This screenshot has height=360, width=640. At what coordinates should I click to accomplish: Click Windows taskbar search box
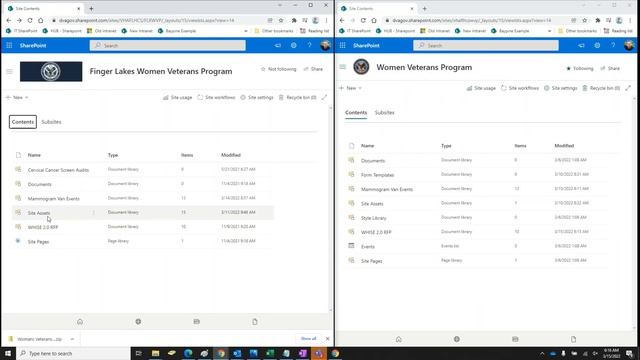click(73, 353)
